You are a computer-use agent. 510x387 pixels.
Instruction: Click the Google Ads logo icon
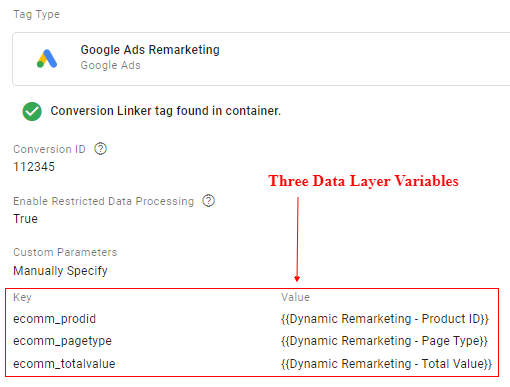pos(47,59)
